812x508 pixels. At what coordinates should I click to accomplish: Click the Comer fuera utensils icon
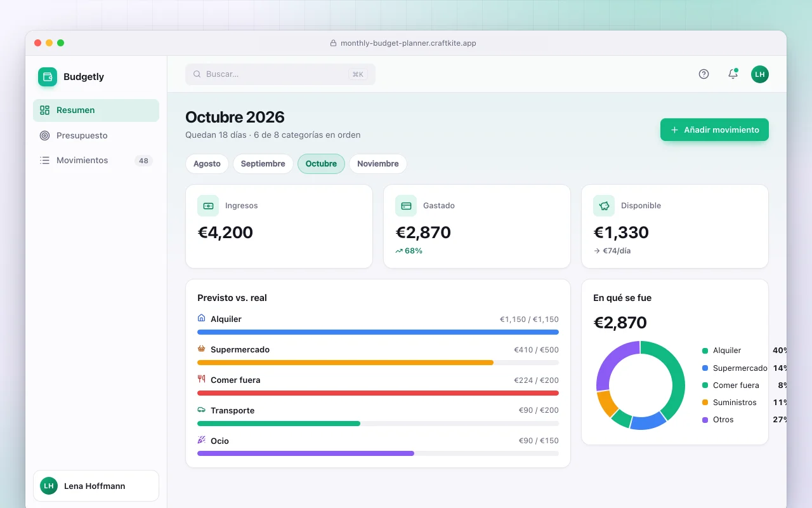(202, 379)
